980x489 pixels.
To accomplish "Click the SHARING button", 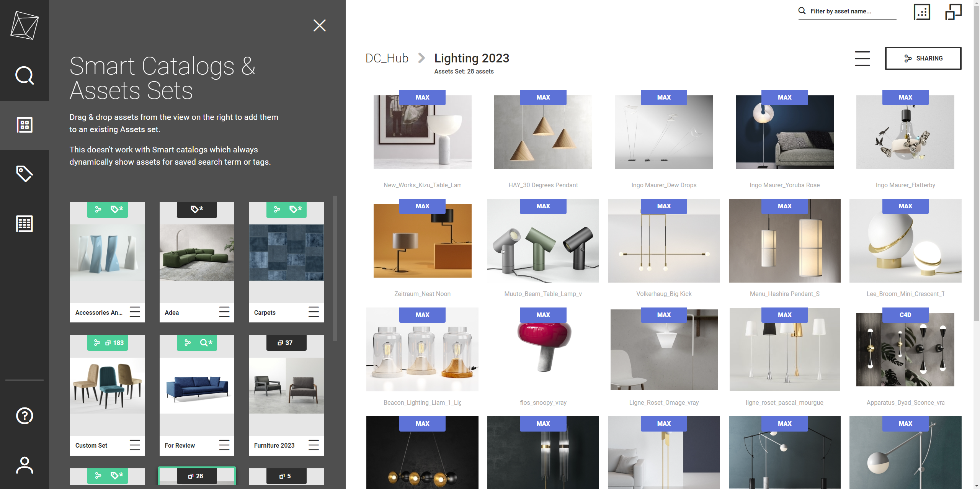I will coord(923,58).
